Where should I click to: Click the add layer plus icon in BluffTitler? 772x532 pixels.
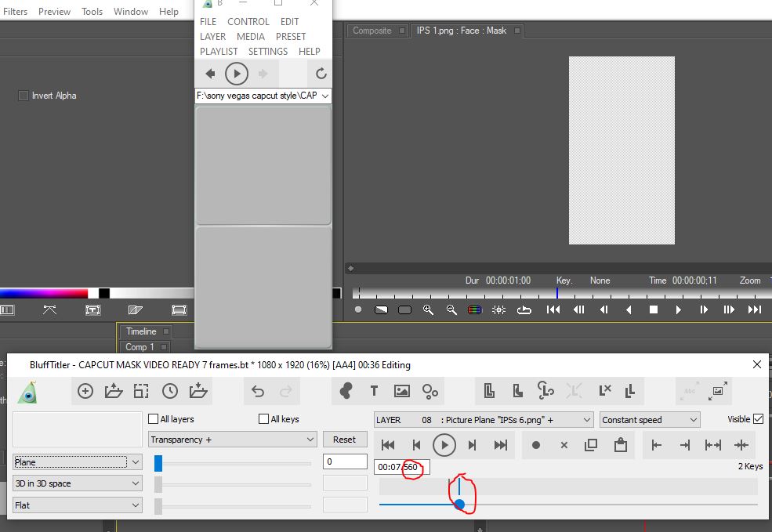click(x=85, y=391)
